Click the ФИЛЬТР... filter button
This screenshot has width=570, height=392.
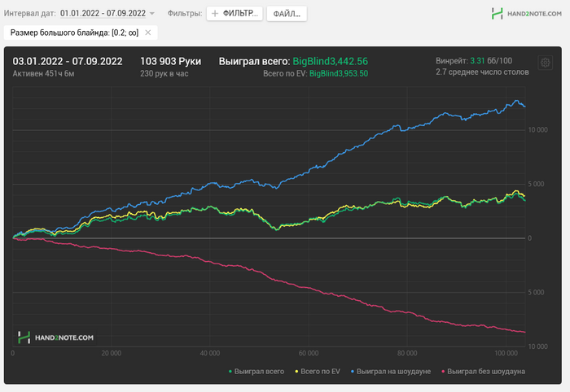(x=235, y=14)
